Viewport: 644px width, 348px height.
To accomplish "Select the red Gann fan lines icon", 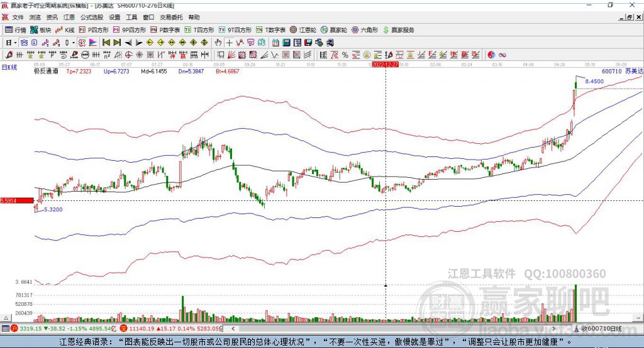I will click(x=231, y=55).
